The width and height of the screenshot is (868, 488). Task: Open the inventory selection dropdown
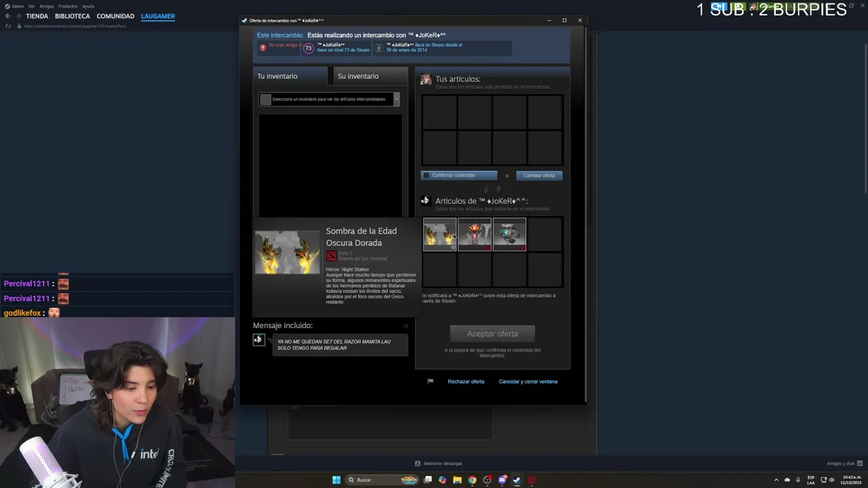[329, 99]
